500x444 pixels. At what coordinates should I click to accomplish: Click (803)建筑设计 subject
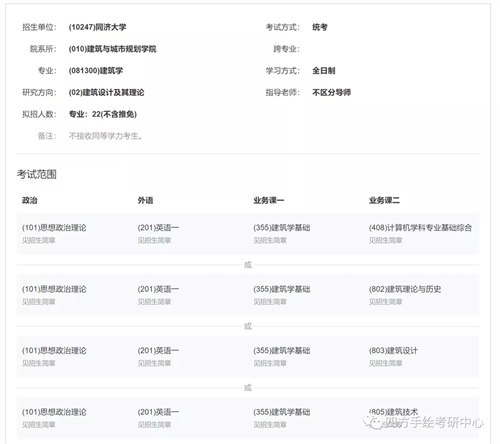pos(393,350)
